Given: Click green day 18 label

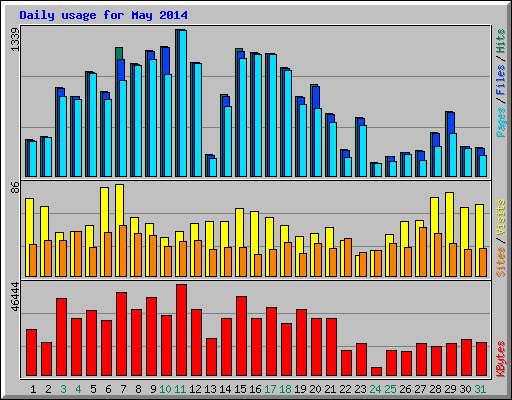Looking at the screenshot, I should coord(285,389).
